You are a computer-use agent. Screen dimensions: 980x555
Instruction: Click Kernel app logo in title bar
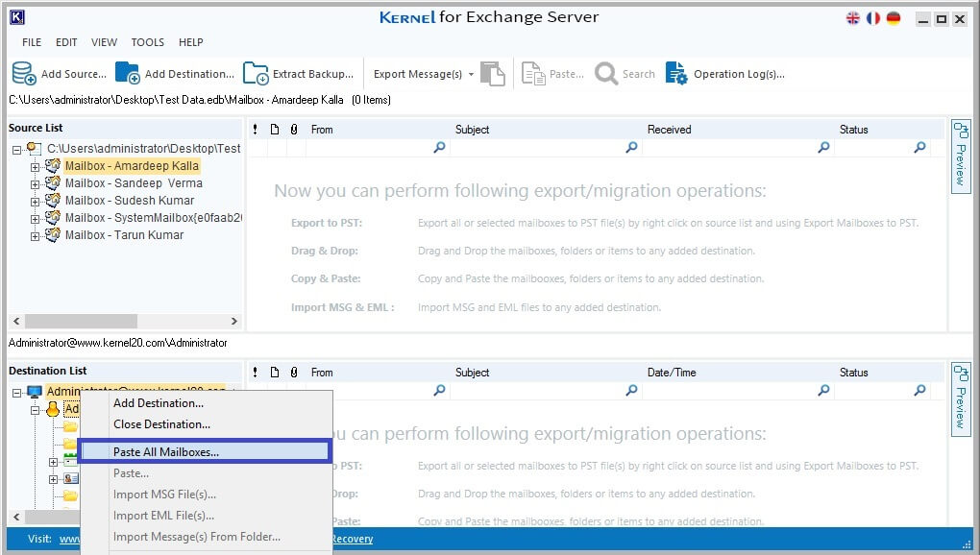[x=17, y=17]
